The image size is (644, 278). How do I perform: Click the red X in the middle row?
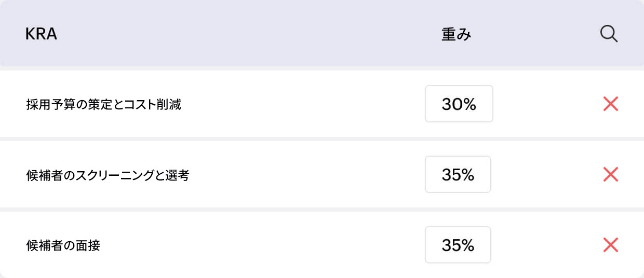click(611, 175)
